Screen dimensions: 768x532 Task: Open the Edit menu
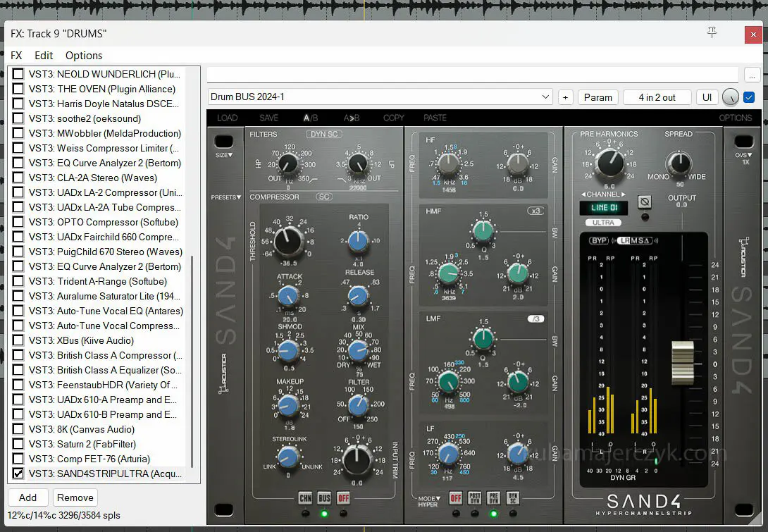(44, 56)
